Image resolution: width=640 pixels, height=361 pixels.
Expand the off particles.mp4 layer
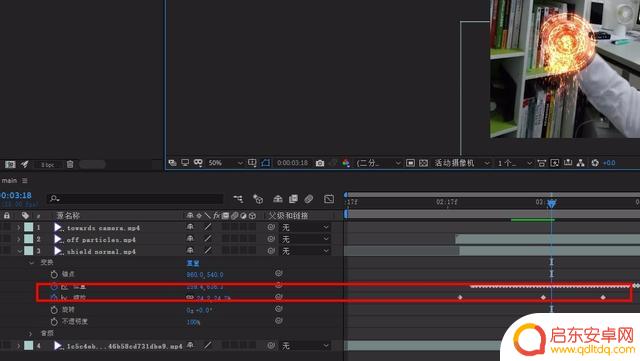[18, 239]
